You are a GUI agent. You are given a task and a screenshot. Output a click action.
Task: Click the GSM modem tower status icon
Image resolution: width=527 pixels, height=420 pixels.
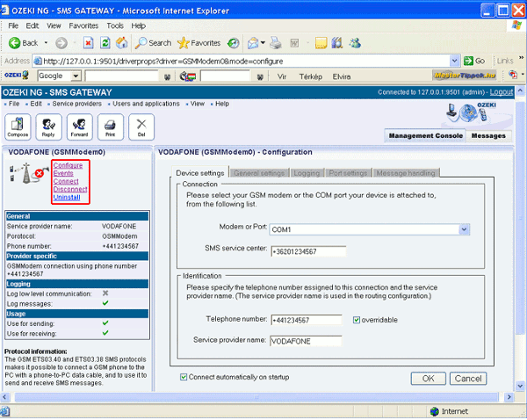(27, 173)
